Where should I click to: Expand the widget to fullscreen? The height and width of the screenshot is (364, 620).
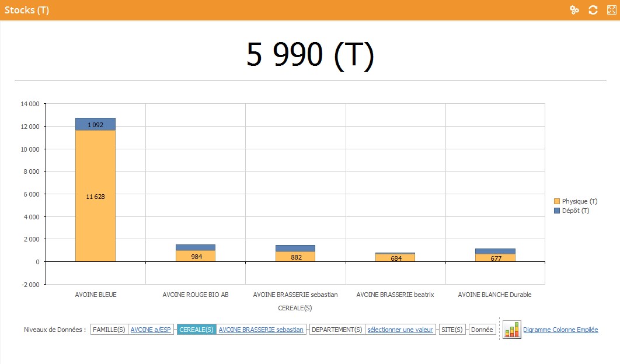[611, 10]
